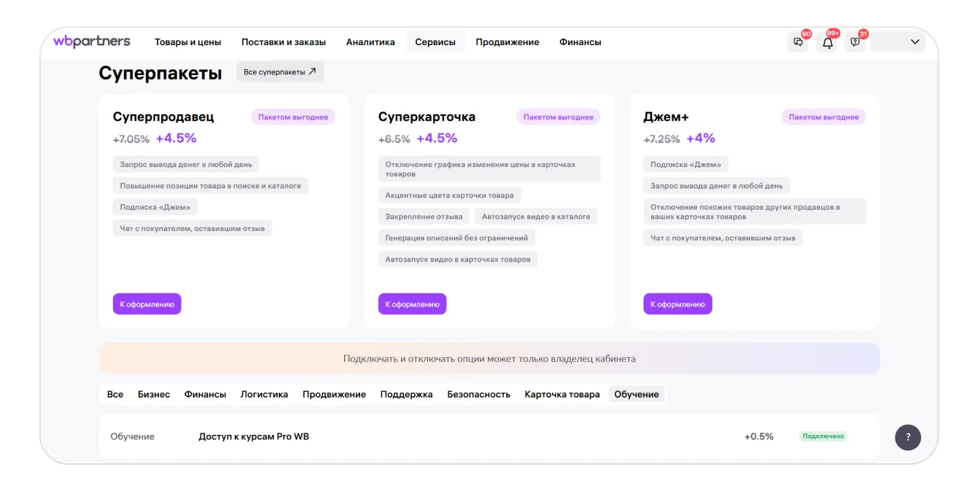
Task: Click the floating help question mark button
Action: click(908, 437)
